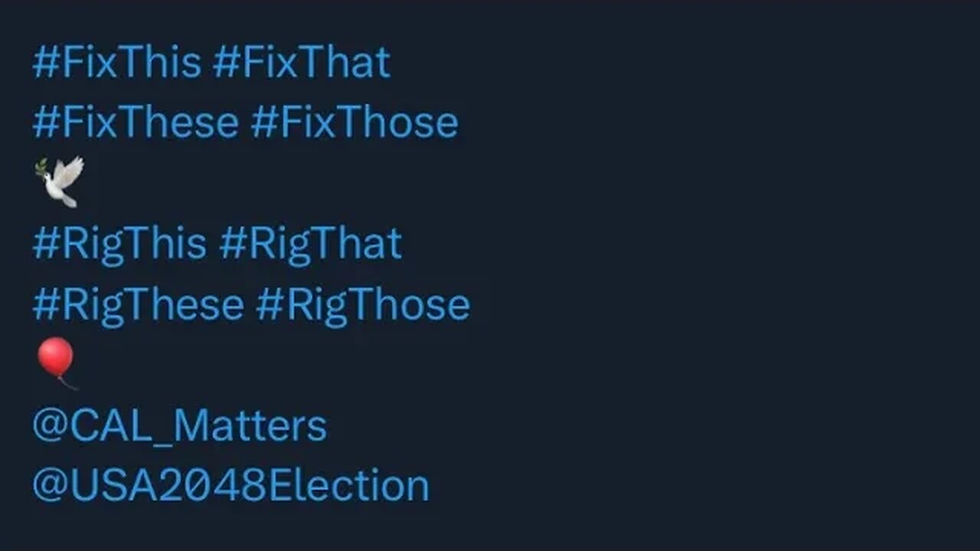Image resolution: width=980 pixels, height=551 pixels.
Task: Click the #RigThose hashtag
Action: (363, 304)
